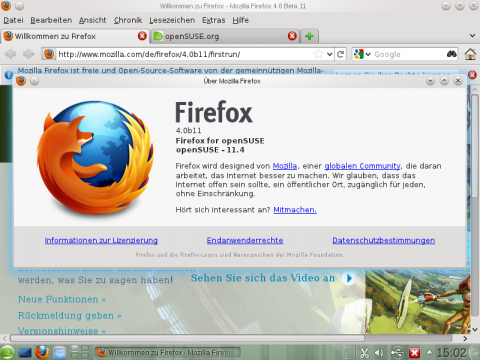
Task: Close the openSUSE.org tab
Action: pos(292,36)
